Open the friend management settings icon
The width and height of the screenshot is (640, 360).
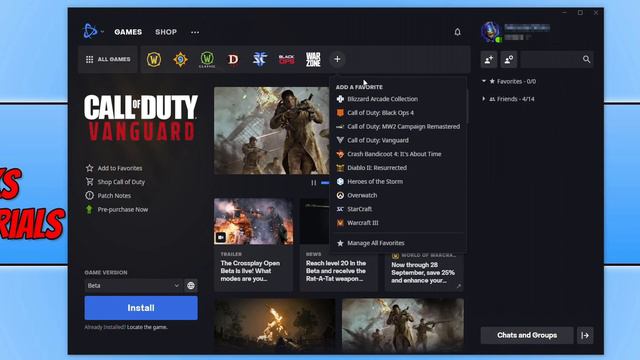click(x=509, y=60)
